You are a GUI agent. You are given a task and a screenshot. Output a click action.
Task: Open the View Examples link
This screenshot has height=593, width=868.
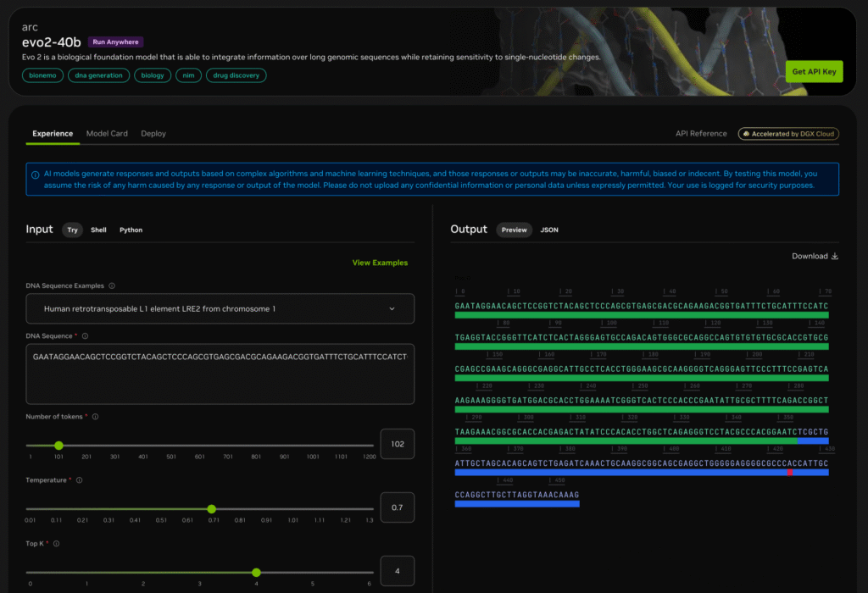380,263
